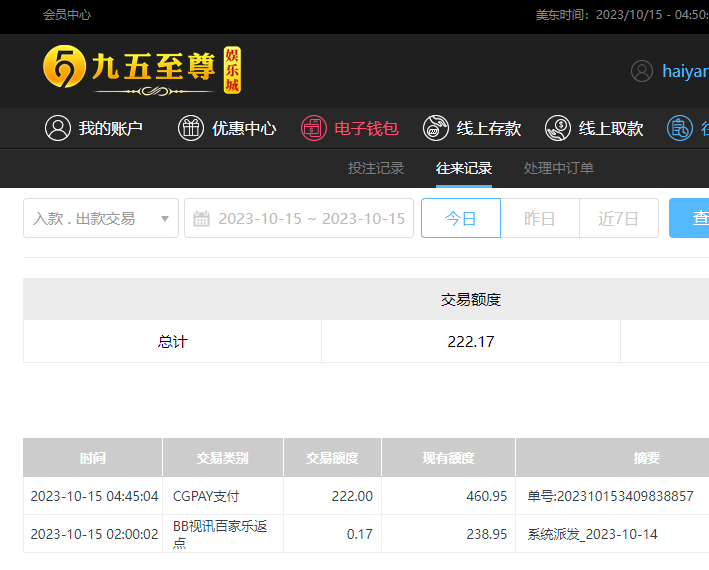Switch to the 处理中订单 tab
This screenshot has width=709, height=570.
559,168
